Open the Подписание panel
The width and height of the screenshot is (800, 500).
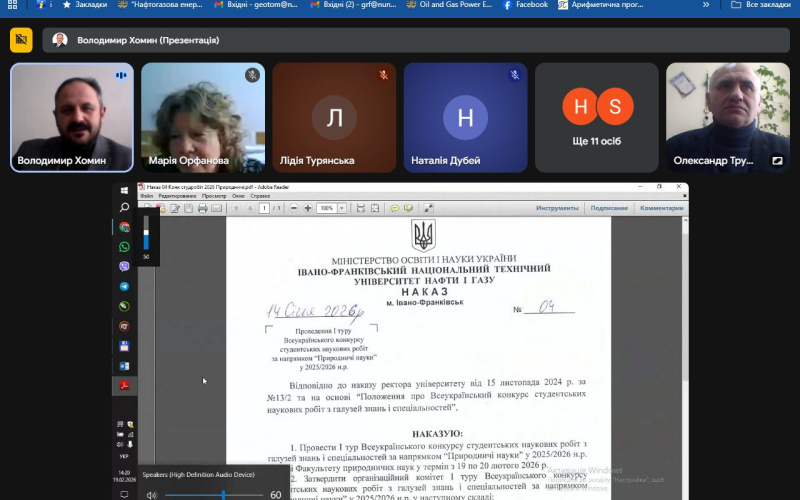click(x=609, y=208)
